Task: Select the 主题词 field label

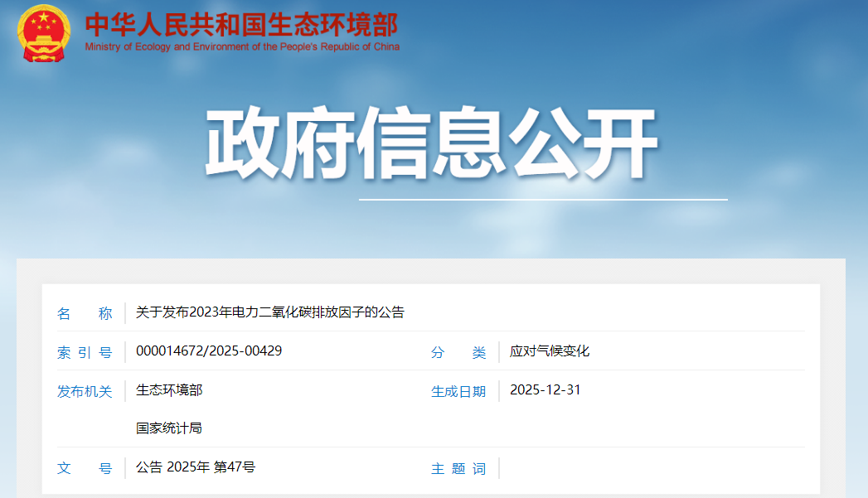Action: [x=458, y=468]
